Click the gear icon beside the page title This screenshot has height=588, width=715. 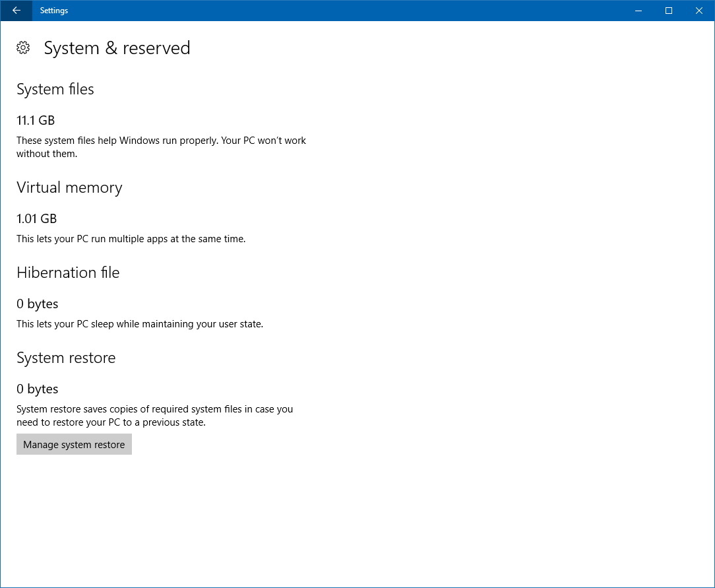(23, 48)
